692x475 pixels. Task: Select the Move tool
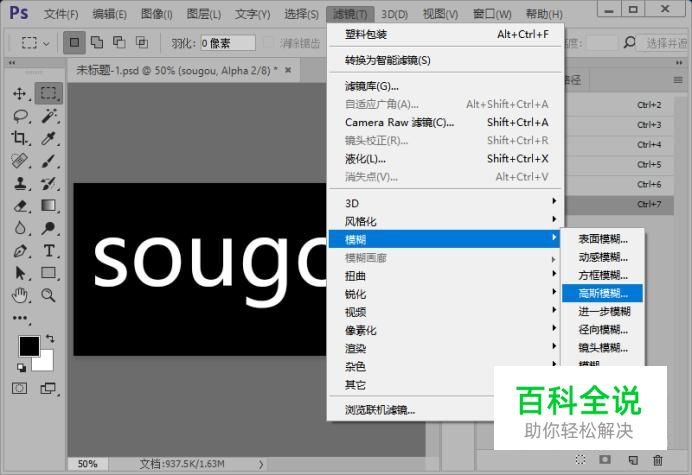[x=19, y=94]
